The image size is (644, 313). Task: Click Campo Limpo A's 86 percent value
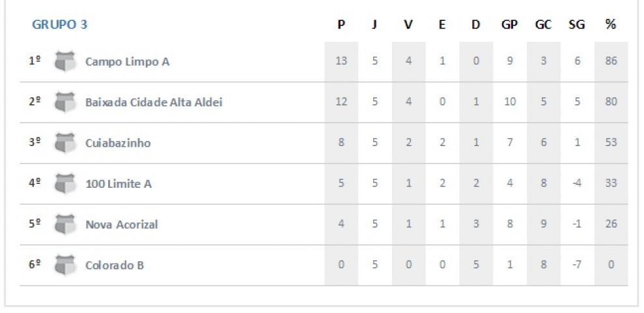click(611, 61)
